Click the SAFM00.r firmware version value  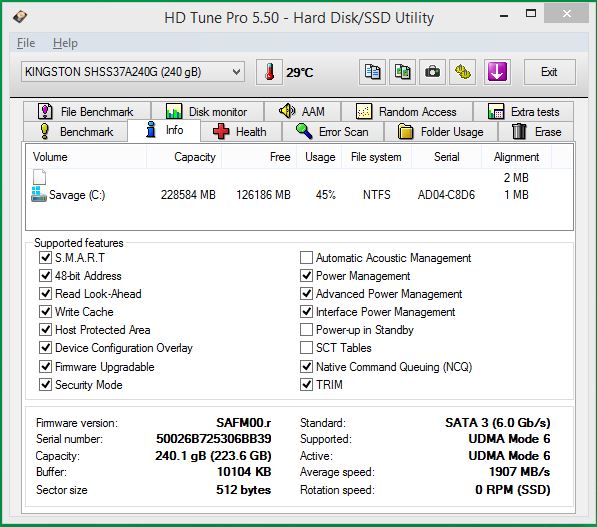tap(244, 423)
